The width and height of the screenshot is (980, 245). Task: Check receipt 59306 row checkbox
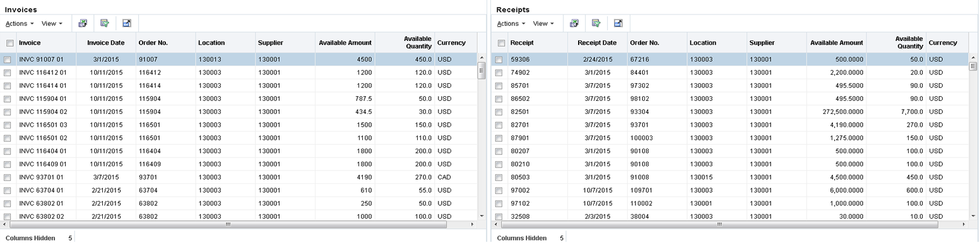pyautogui.click(x=499, y=60)
